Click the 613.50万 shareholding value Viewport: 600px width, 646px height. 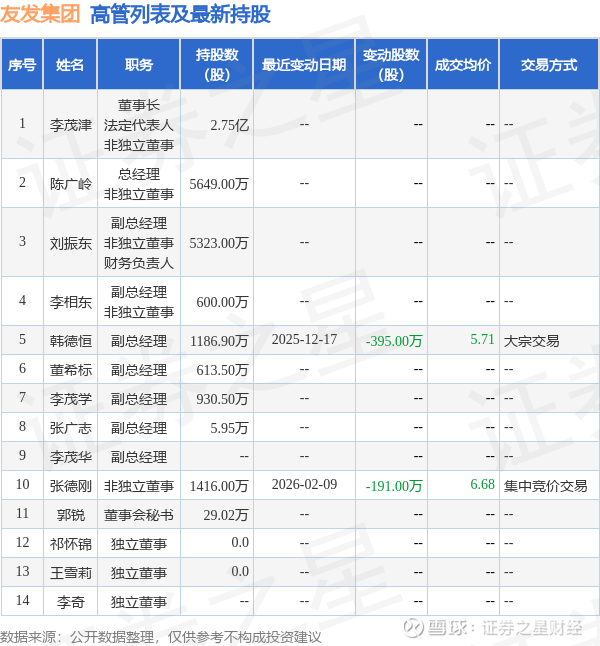click(223, 370)
